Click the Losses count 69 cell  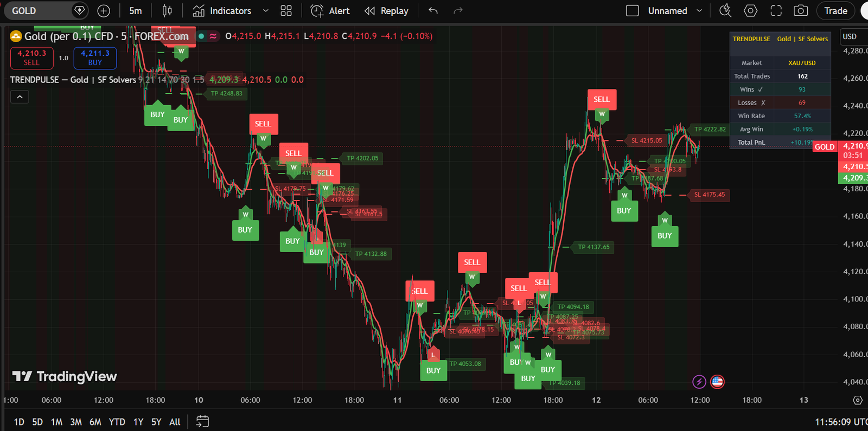pos(802,103)
